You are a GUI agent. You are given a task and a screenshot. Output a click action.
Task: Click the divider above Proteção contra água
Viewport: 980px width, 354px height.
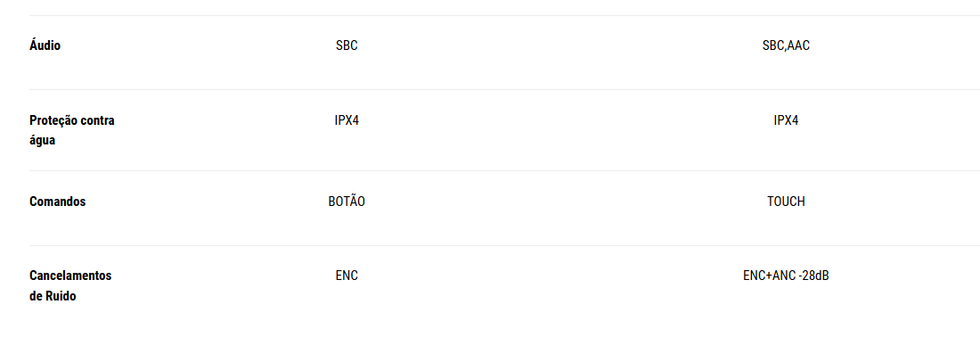pyautogui.click(x=504, y=89)
